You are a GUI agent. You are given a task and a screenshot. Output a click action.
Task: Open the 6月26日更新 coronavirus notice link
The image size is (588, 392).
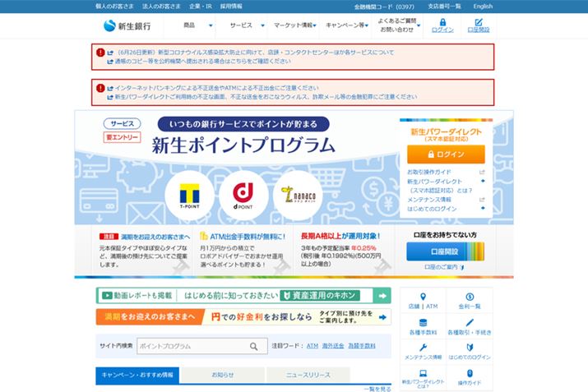[x=256, y=53]
